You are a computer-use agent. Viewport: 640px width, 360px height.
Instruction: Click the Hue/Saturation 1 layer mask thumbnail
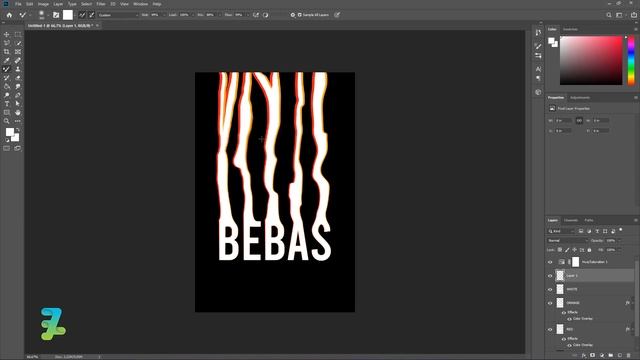tap(576, 262)
